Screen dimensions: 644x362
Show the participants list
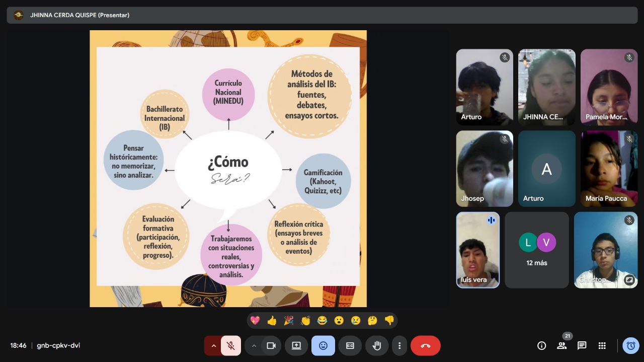click(561, 346)
